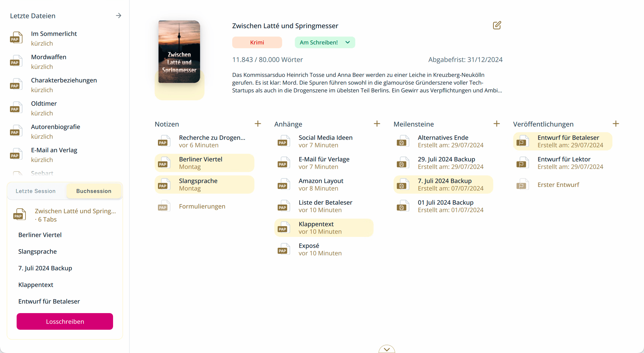Click the Krimi genre tag

pos(257,42)
